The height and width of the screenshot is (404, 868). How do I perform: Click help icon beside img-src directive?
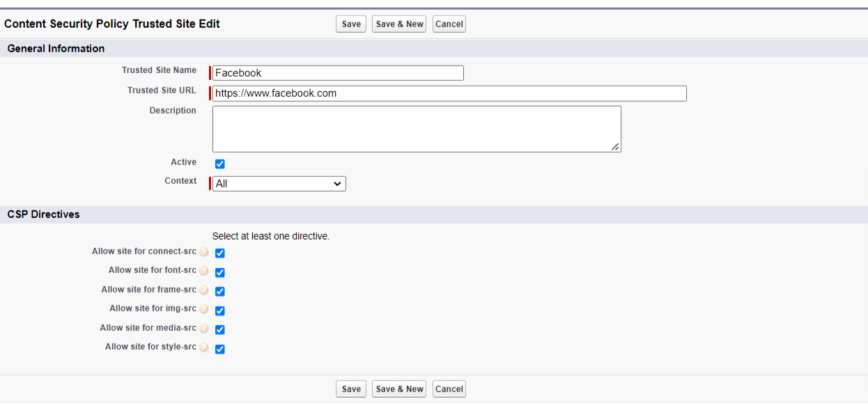[x=203, y=309]
